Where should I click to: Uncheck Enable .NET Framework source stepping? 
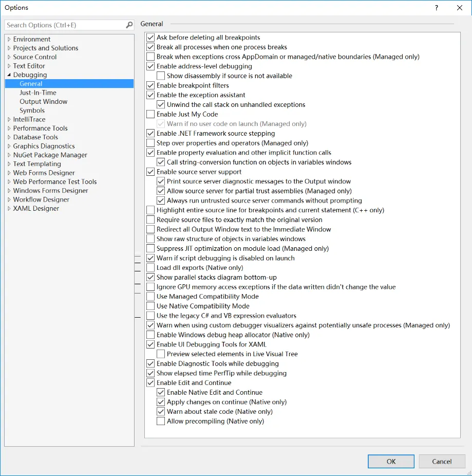coord(150,133)
